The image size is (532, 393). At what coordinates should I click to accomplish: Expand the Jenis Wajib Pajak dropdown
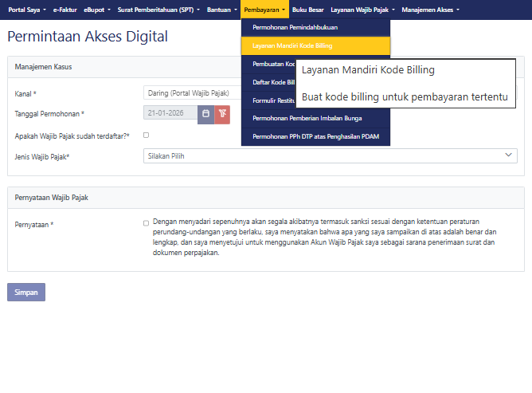pos(330,156)
